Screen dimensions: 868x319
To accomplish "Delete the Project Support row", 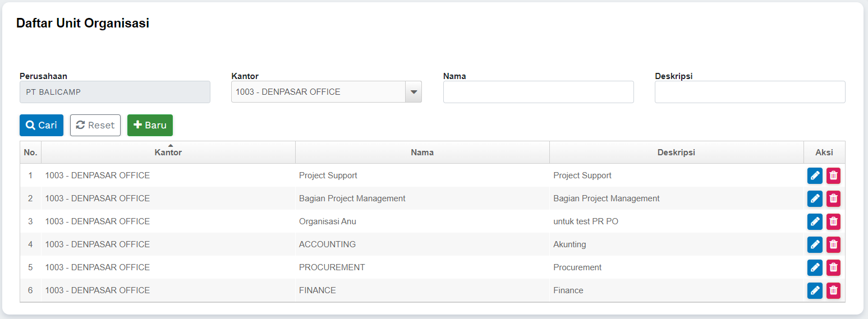I will point(833,175).
